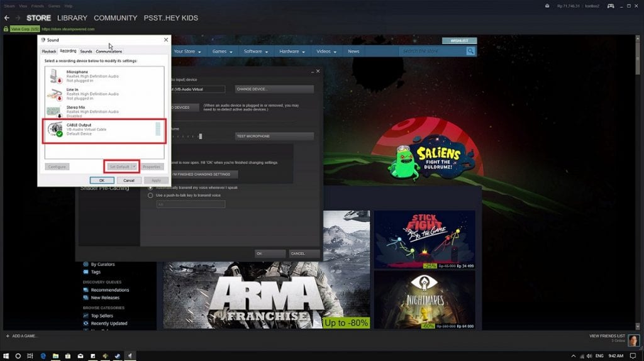The width and height of the screenshot is (644, 361).
Task: Select the CABLE Output recording device
Action: pyautogui.click(x=104, y=130)
